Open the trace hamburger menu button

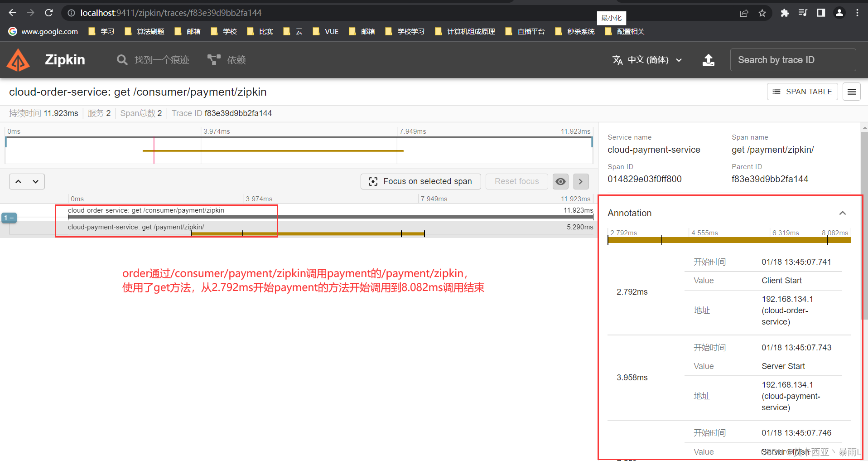pyautogui.click(x=852, y=92)
